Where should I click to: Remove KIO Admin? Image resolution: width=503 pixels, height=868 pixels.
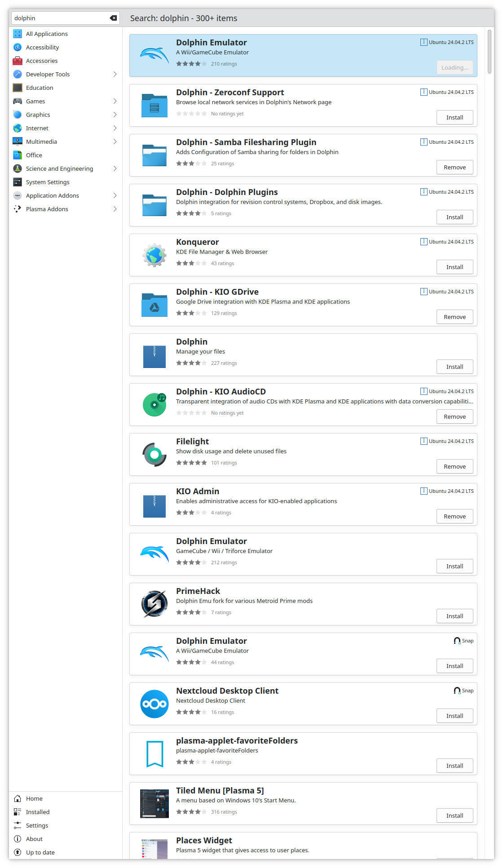coord(455,516)
